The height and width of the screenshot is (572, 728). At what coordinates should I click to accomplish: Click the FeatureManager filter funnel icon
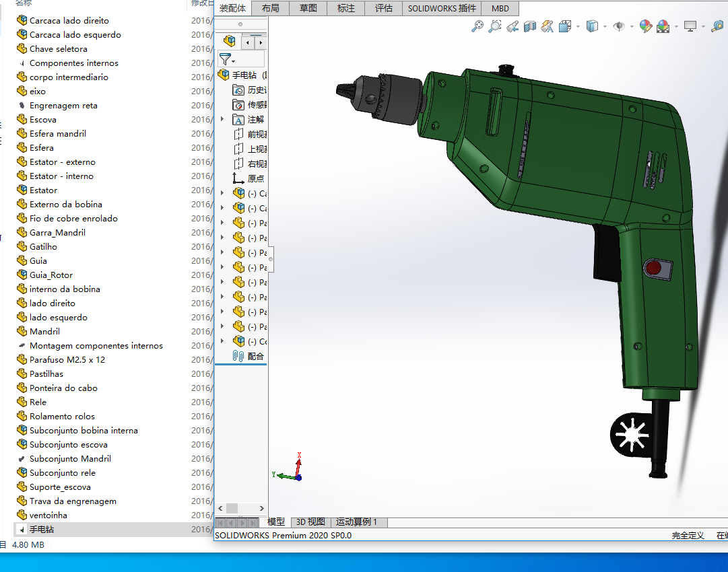[225, 59]
